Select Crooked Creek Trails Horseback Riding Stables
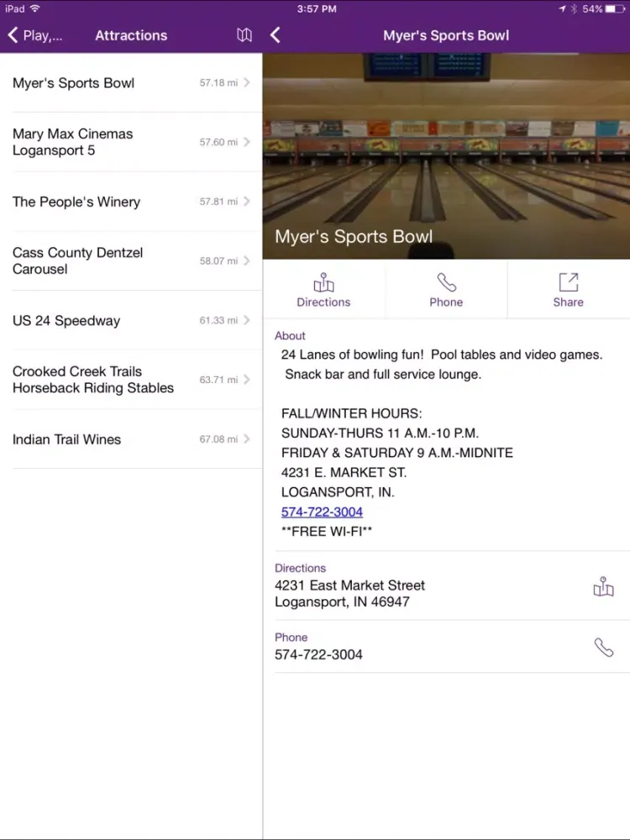Screen dimensions: 630x840 pyautogui.click(x=131, y=380)
